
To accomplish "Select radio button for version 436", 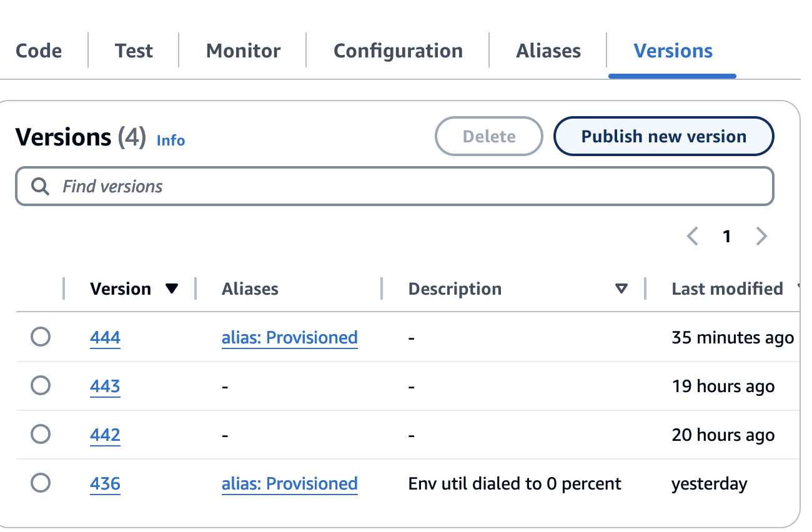I will coord(41,483).
